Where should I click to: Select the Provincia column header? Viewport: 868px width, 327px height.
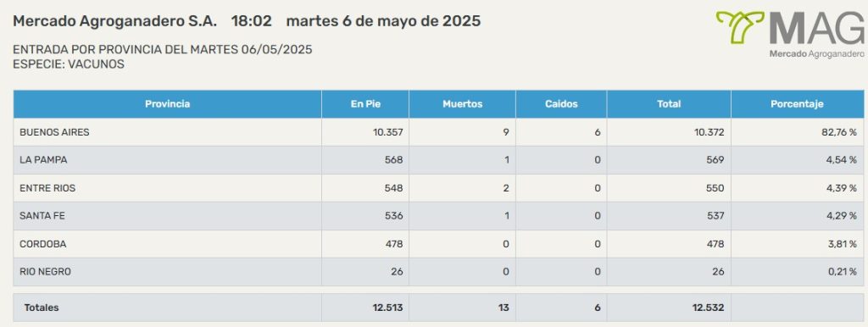point(167,104)
